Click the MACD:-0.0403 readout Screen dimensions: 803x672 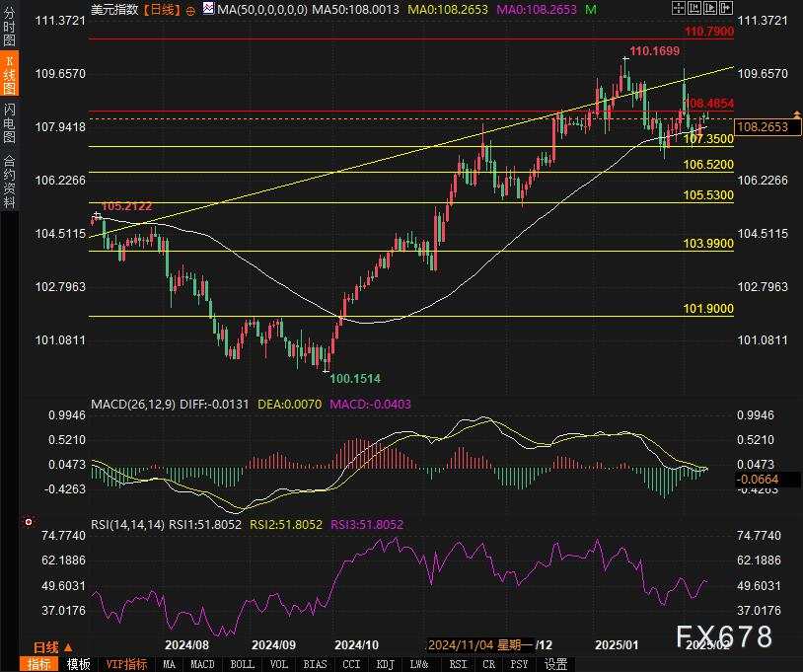(370, 405)
